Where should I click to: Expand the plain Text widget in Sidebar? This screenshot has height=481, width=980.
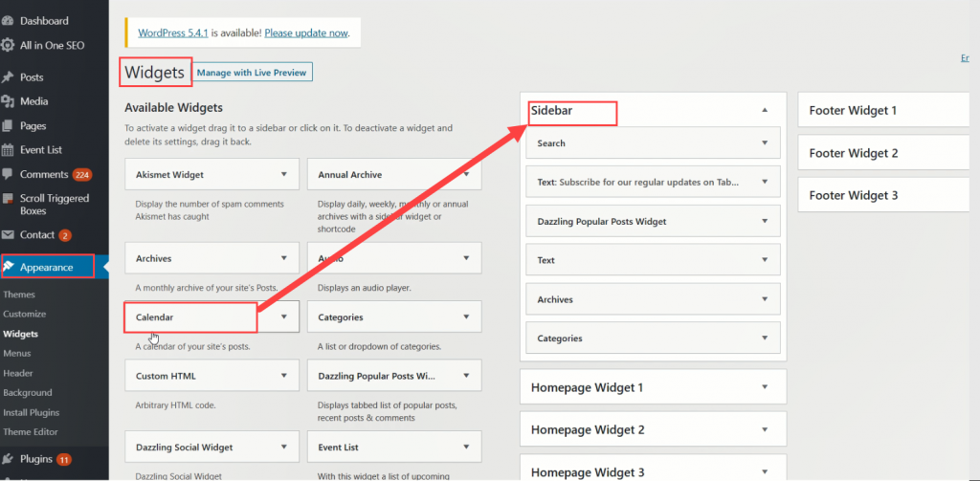point(765,260)
